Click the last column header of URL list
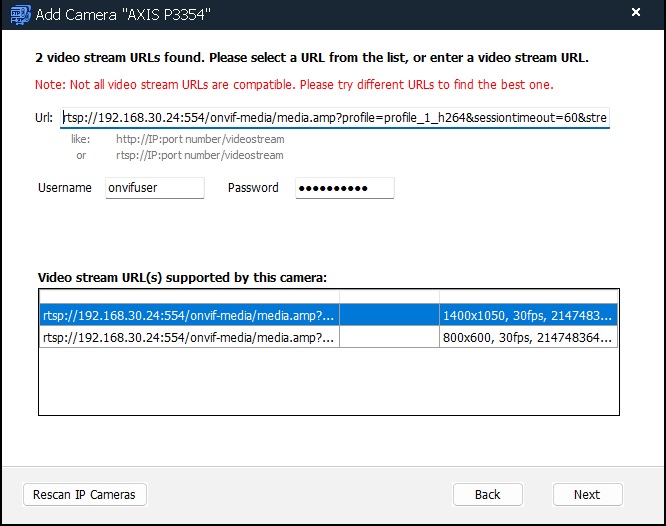 tap(527, 296)
